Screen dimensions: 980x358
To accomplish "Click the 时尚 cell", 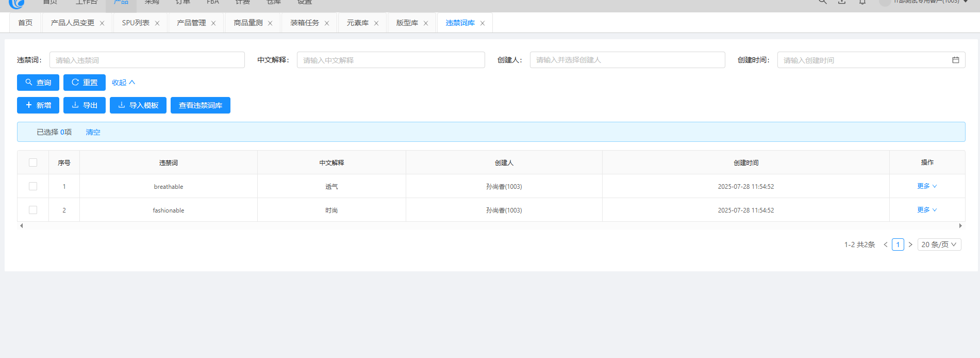I will pyautogui.click(x=331, y=210).
